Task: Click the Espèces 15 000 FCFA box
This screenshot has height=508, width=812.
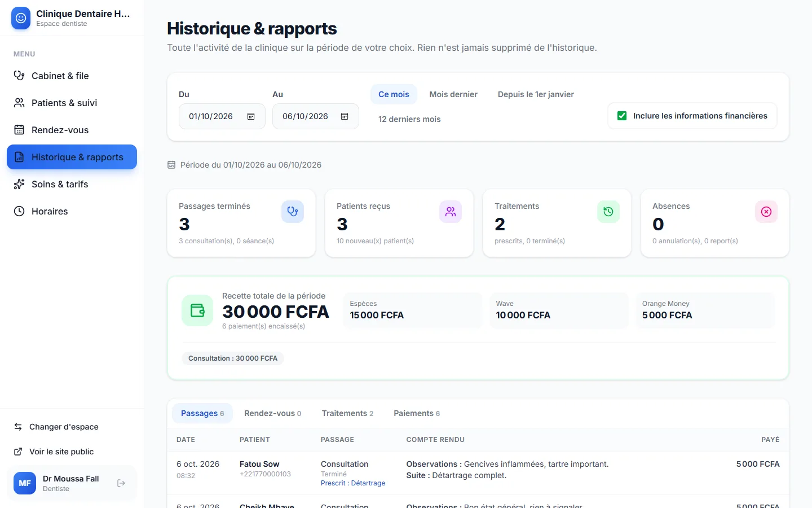Action: [413, 310]
